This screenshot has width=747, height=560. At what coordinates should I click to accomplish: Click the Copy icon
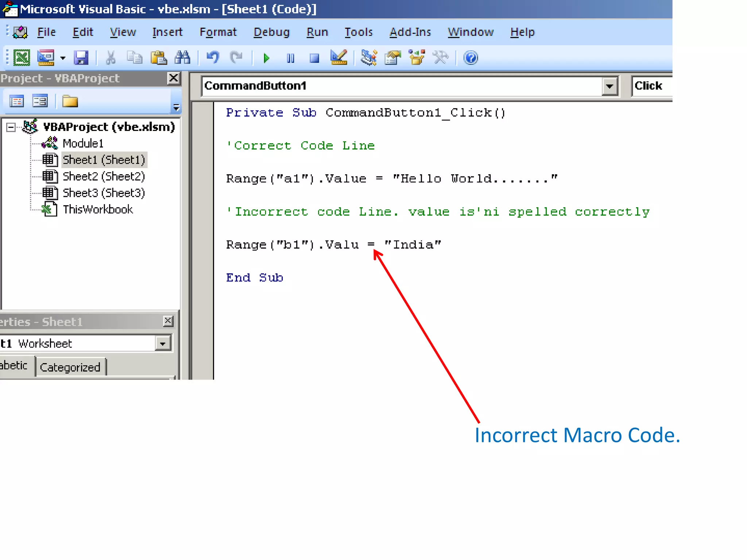(135, 58)
